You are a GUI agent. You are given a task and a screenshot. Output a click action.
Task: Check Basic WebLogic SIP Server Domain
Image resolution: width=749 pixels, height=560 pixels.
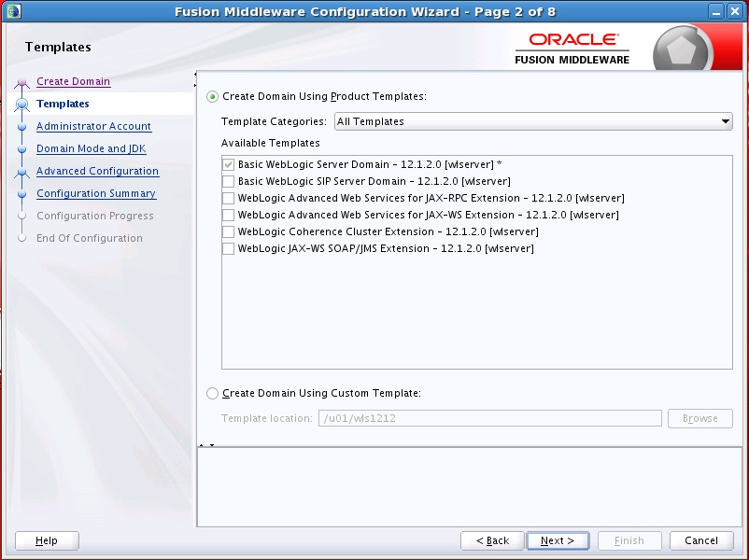[x=228, y=181]
